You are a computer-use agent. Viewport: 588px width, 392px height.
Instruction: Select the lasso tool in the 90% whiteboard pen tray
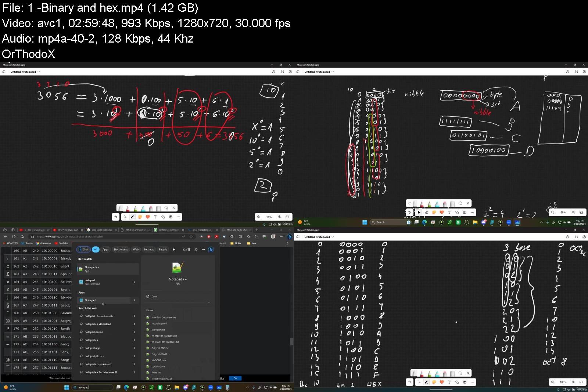pyautogui.click(x=166, y=208)
